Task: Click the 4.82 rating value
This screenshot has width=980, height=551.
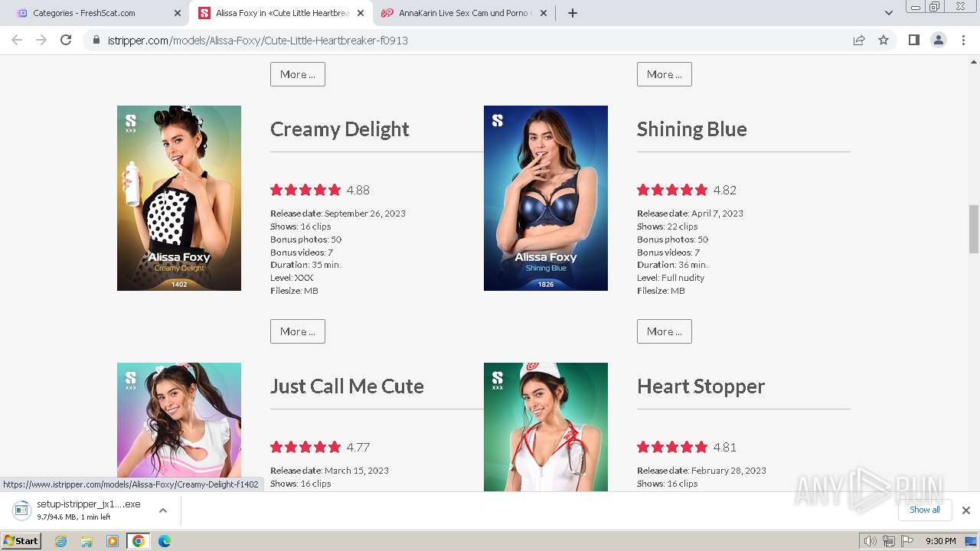Action: (725, 190)
